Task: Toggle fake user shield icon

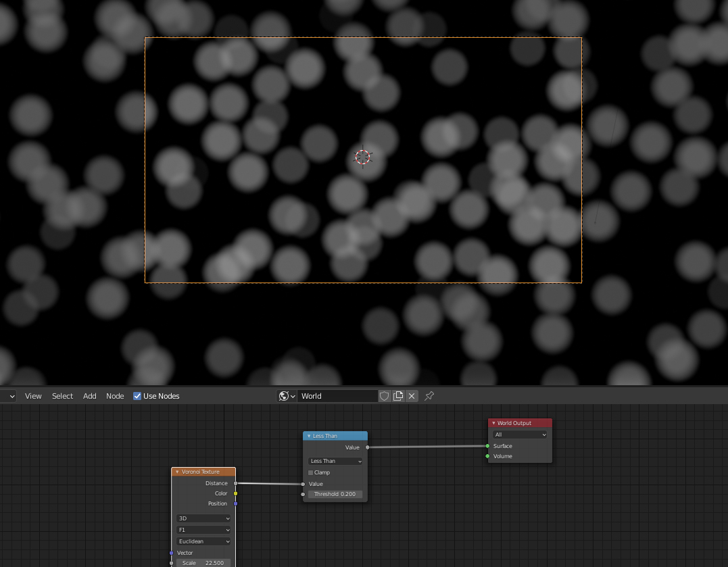Action: 385,396
